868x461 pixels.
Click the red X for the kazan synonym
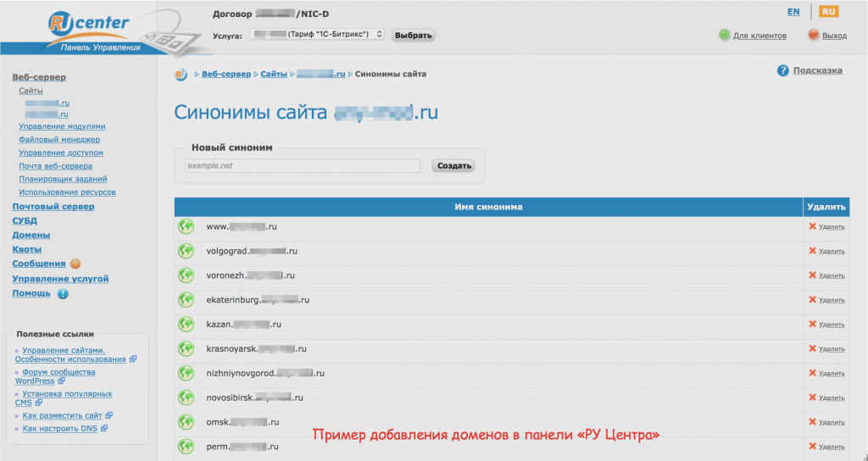(x=813, y=324)
